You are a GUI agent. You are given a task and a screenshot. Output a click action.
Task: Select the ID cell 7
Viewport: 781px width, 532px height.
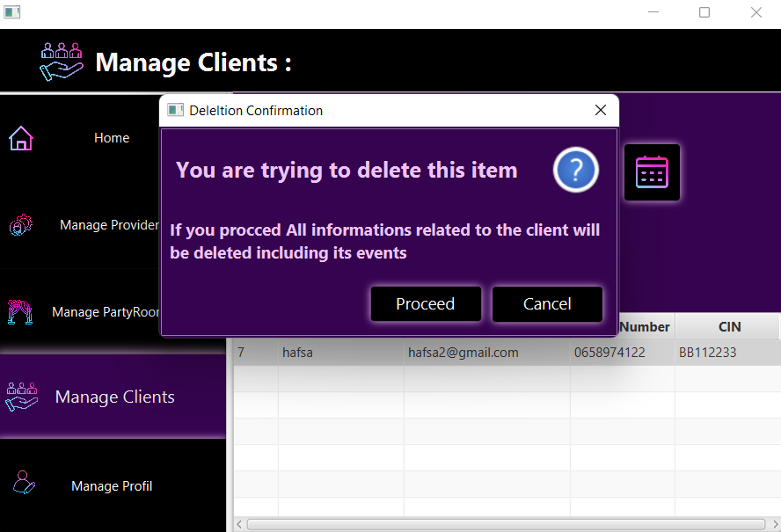click(256, 353)
